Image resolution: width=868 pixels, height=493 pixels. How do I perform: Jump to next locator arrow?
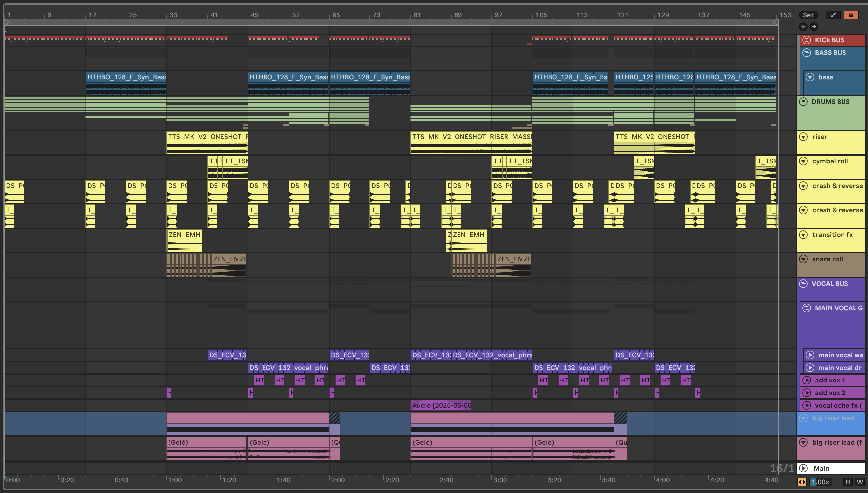[x=814, y=27]
